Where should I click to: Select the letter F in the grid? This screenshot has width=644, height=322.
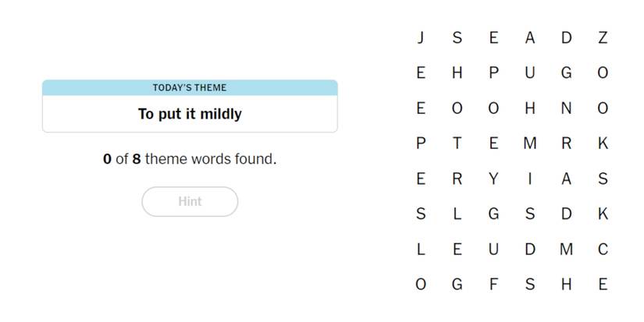(493, 285)
